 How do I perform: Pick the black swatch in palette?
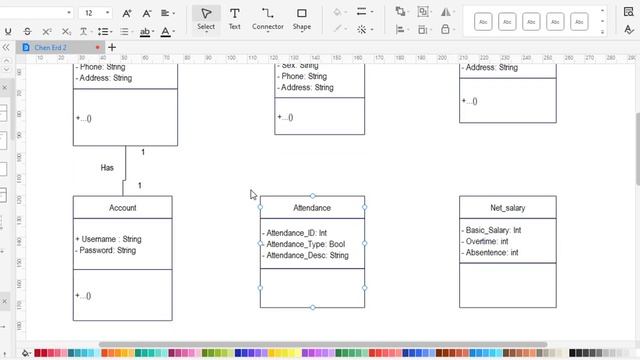tap(572, 353)
